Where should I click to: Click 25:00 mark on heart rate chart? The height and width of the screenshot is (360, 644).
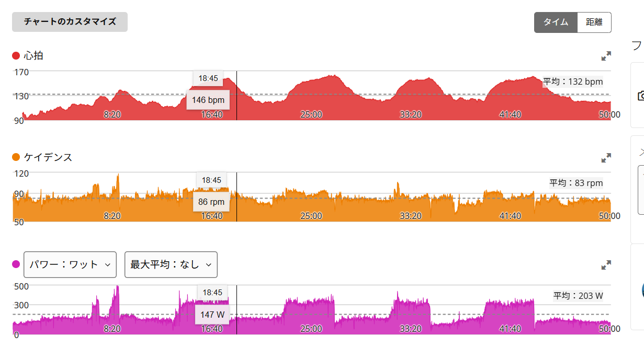pos(311,114)
